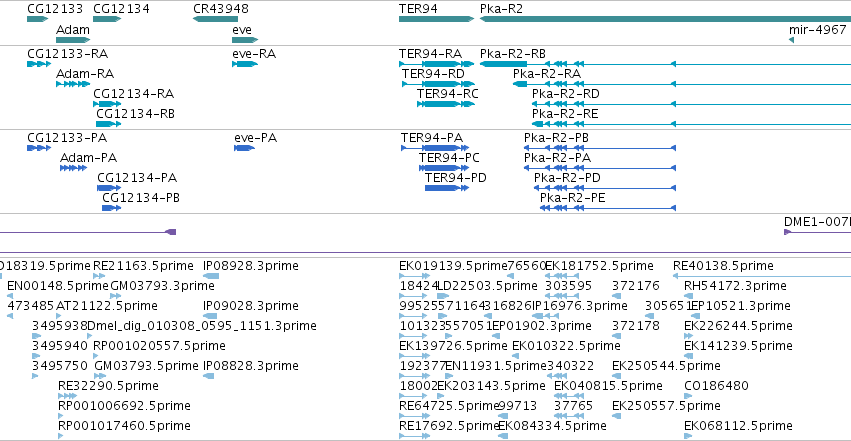851x441 pixels.
Task: Select EST label EK226244.5prime
Action: (x=738, y=326)
